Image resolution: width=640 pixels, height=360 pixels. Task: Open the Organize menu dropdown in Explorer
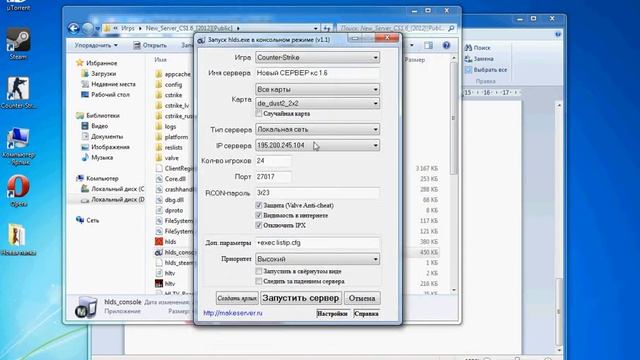[96, 45]
